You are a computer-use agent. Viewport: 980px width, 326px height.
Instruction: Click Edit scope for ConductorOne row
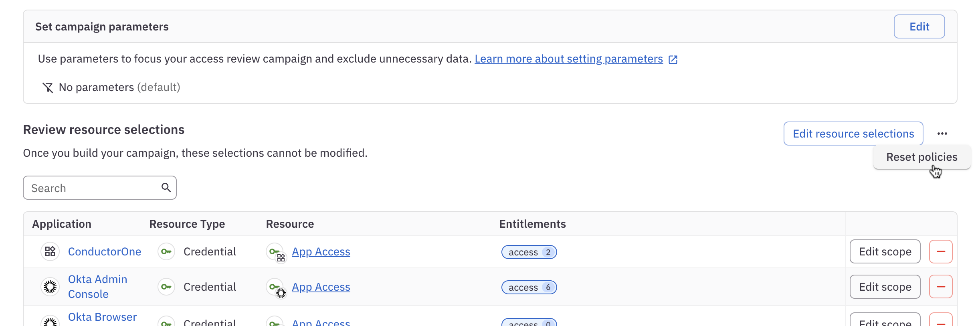tap(885, 251)
